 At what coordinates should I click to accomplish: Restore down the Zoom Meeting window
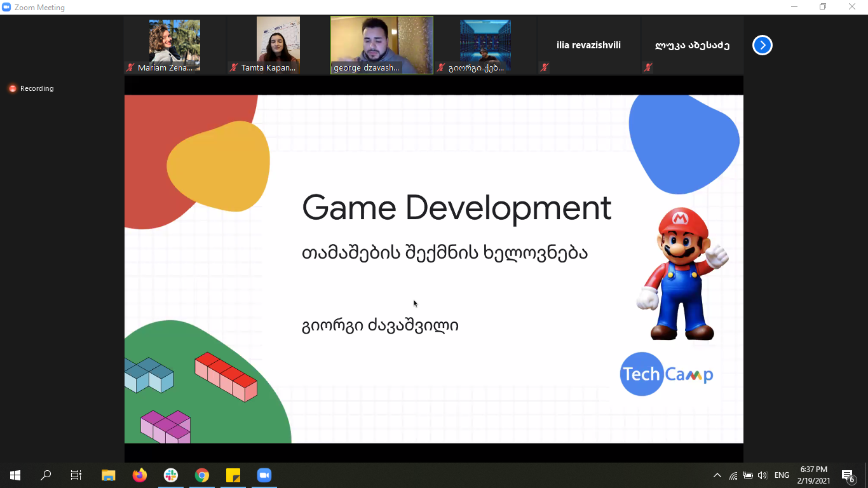point(824,7)
